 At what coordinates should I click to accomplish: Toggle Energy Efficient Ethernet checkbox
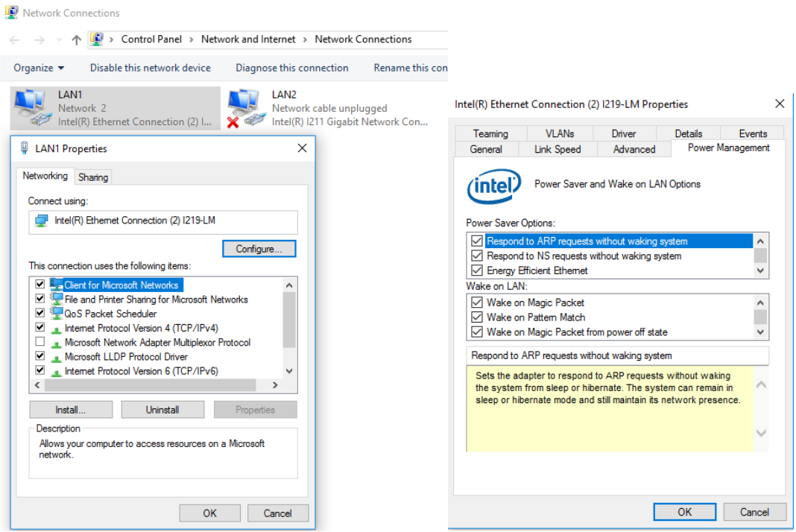point(477,270)
